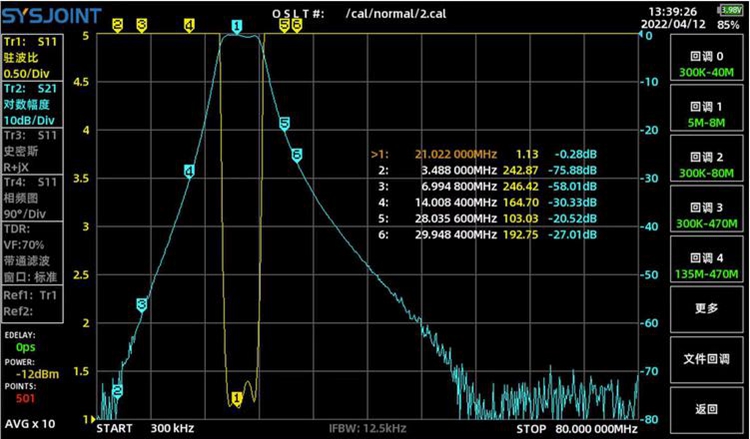Click cyan marker 6 on the S21 trace
Viewport: 750px width, 439px height.
(x=297, y=155)
